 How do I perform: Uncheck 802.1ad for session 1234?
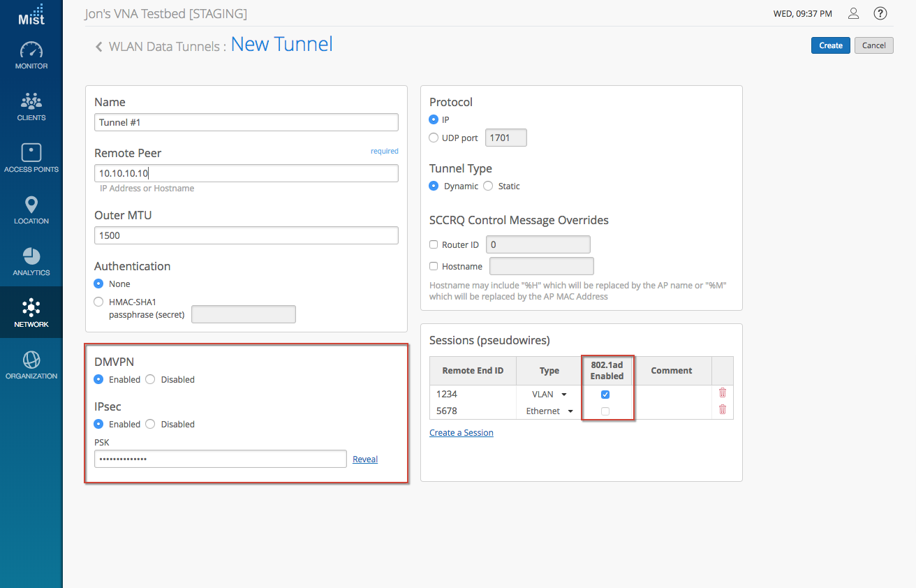605,395
